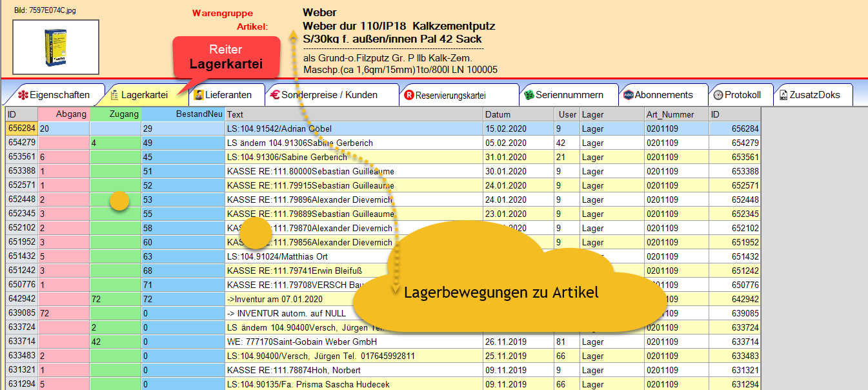Image resolution: width=868 pixels, height=390 pixels.
Task: Click text 'LS:104.91024/Matthias Ort'
Action: 277,256
